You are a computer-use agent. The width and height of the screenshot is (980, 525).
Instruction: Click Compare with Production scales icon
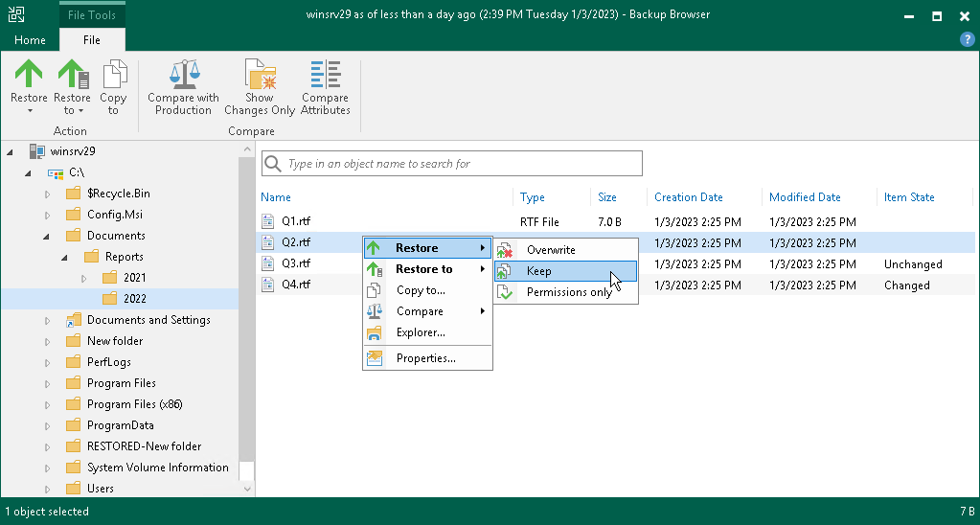tap(183, 74)
